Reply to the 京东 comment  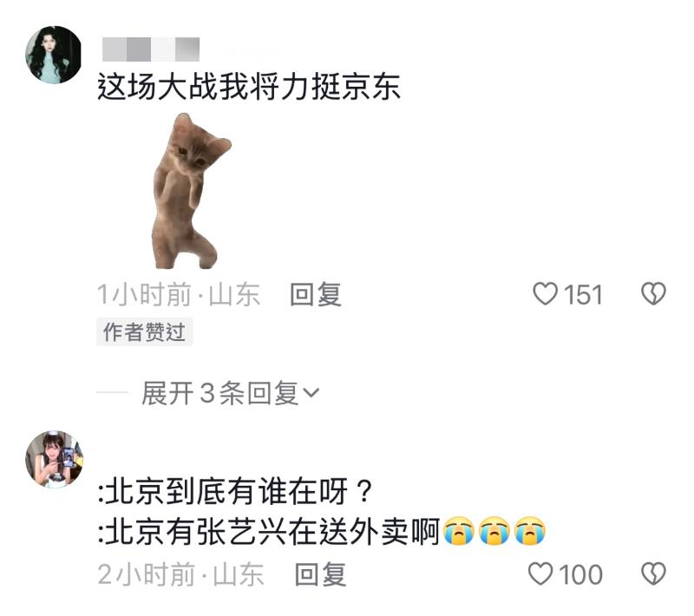pyautogui.click(x=315, y=294)
